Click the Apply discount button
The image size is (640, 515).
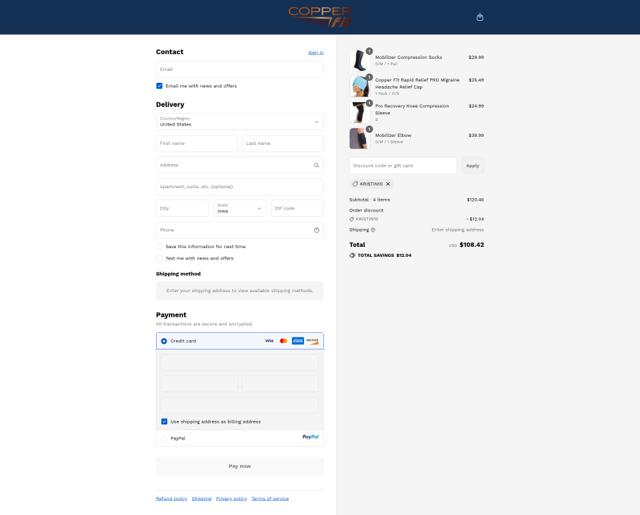[473, 166]
